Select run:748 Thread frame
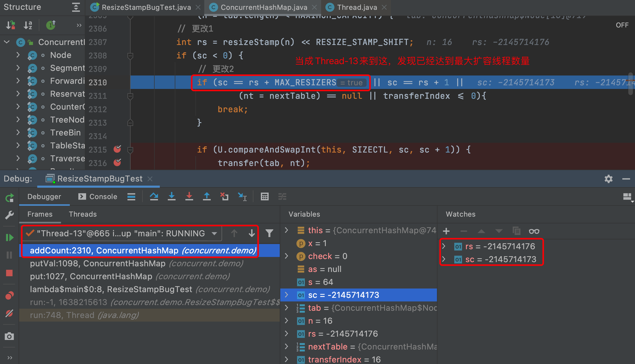Viewport: 635px width, 364px height. 149,315
